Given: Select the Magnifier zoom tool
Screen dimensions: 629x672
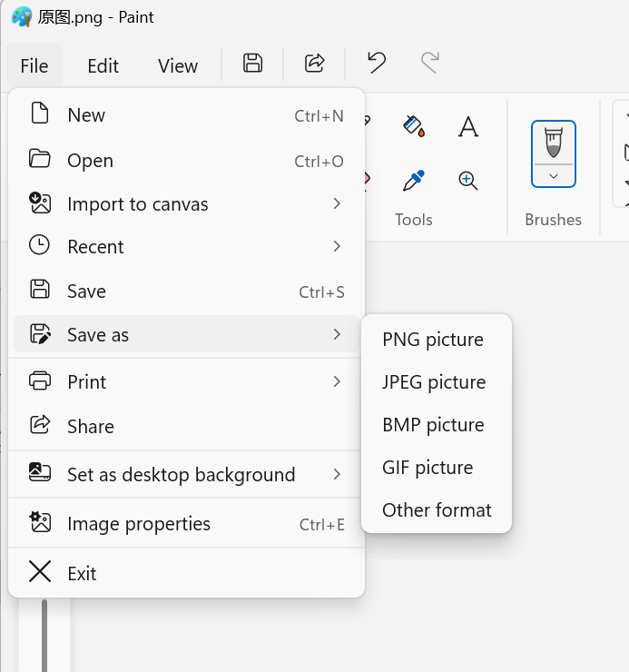Looking at the screenshot, I should [x=468, y=180].
